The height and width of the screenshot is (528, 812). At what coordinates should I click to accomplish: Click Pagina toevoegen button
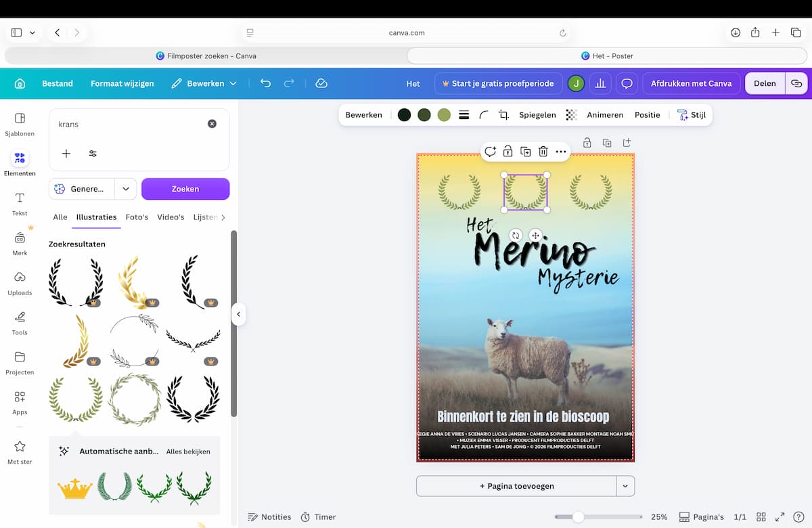[x=516, y=486]
